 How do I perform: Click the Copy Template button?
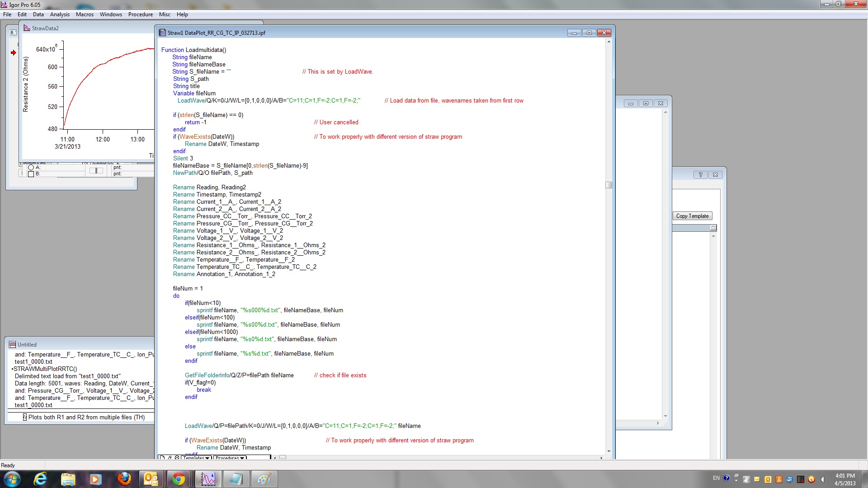click(x=692, y=216)
